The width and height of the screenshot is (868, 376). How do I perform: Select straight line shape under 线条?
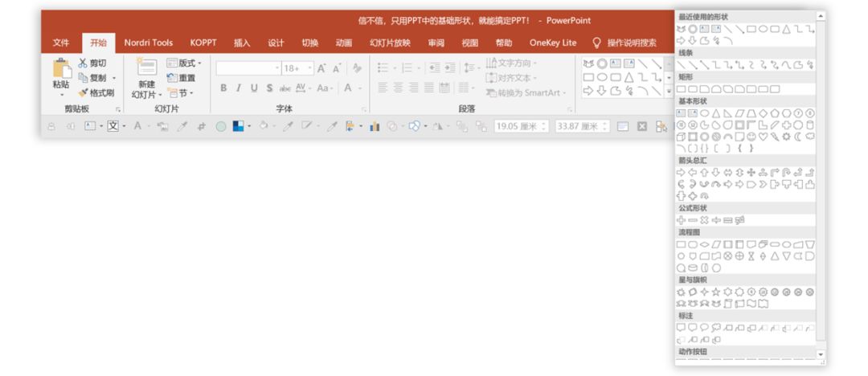tap(681, 65)
